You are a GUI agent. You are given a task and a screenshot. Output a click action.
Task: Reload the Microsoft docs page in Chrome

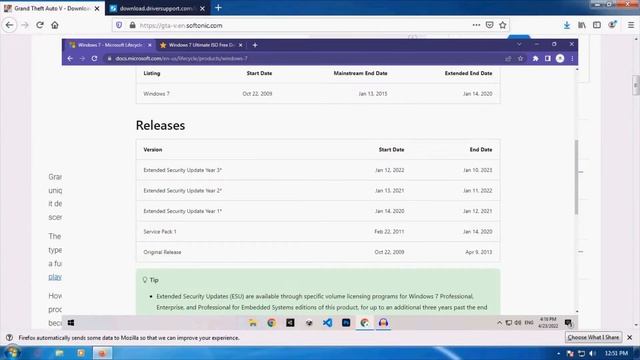click(94, 58)
